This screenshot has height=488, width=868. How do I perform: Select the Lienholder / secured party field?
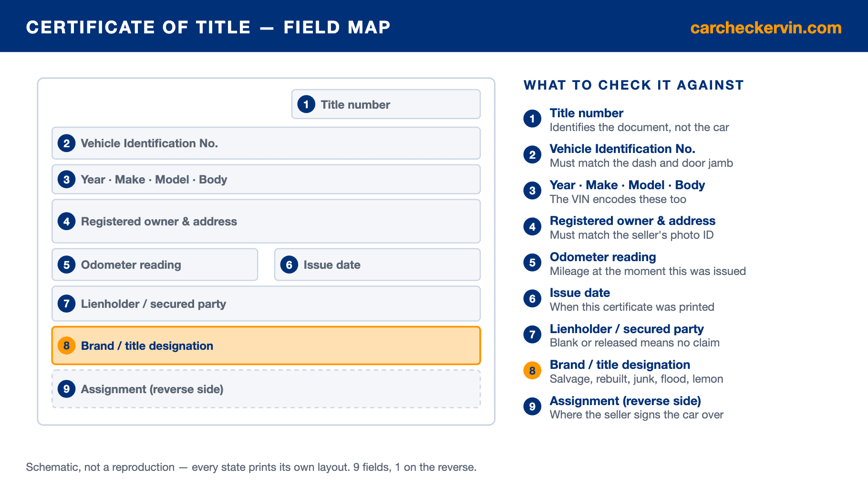pyautogui.click(x=266, y=304)
